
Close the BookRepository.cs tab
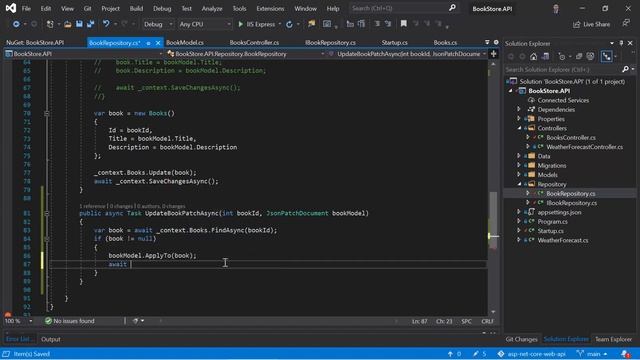pos(158,43)
